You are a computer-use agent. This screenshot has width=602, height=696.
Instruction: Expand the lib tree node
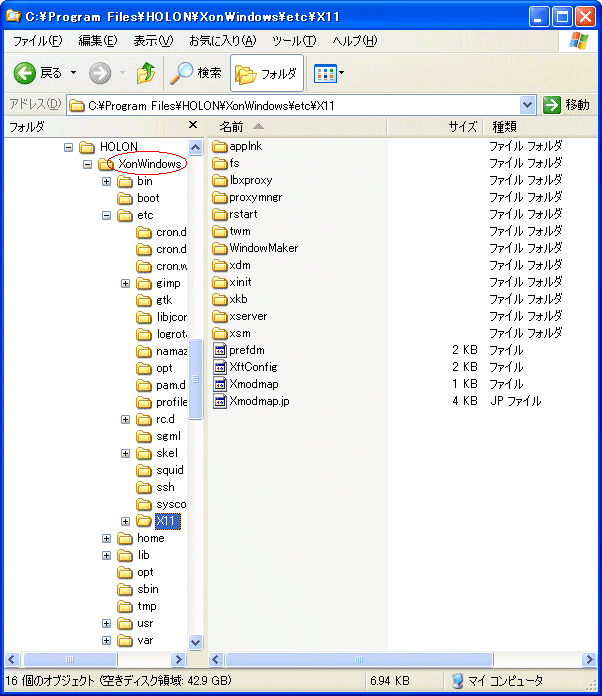(x=107, y=555)
